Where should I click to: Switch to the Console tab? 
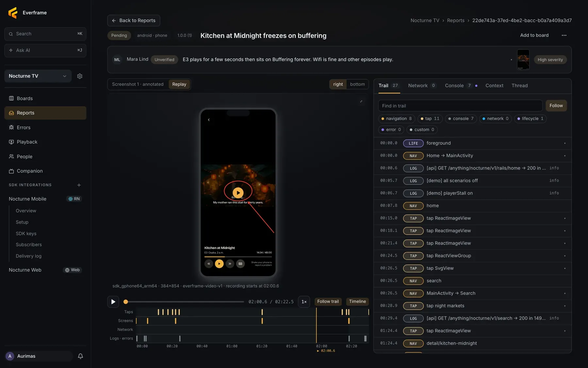461,86
